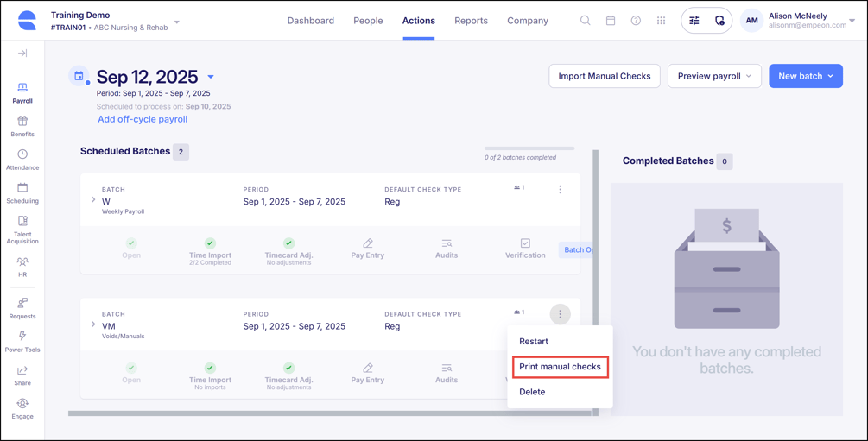This screenshot has height=441, width=868.
Task: Click Time Import checkmark in batch W
Action: pos(210,243)
